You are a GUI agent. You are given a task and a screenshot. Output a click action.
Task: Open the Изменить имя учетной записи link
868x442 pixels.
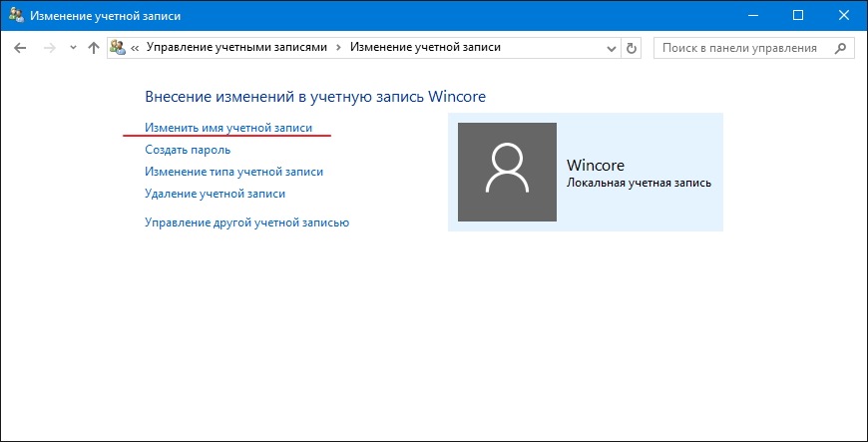point(228,128)
